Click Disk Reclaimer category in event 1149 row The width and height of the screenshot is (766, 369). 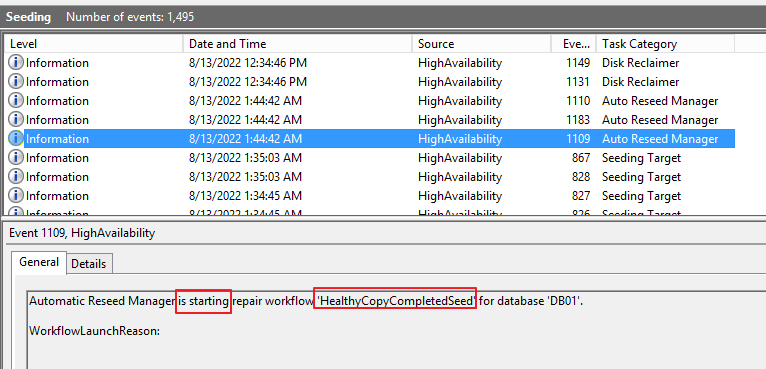click(x=640, y=63)
